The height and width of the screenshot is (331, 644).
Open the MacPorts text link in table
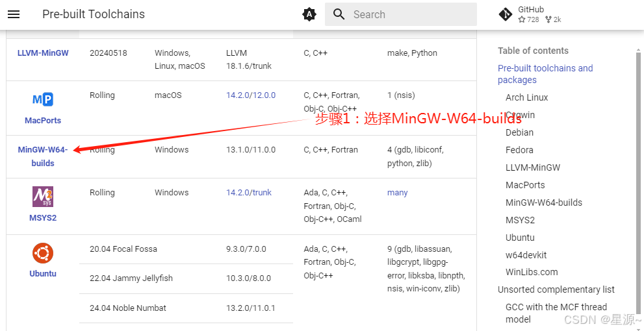point(43,121)
